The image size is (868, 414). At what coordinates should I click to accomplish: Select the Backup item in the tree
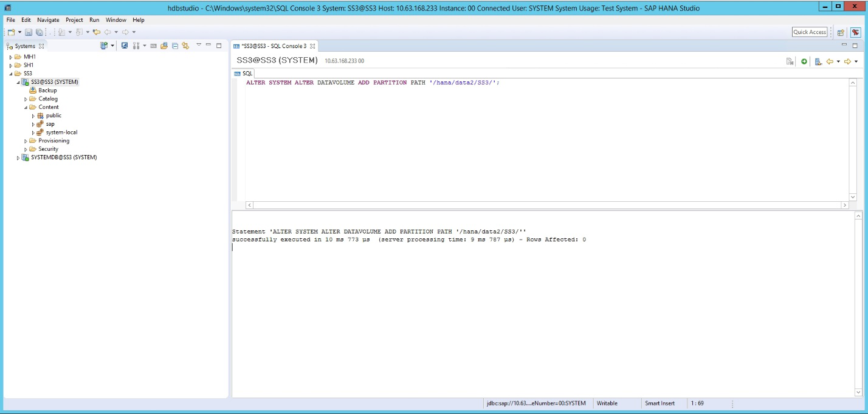pyautogui.click(x=47, y=91)
